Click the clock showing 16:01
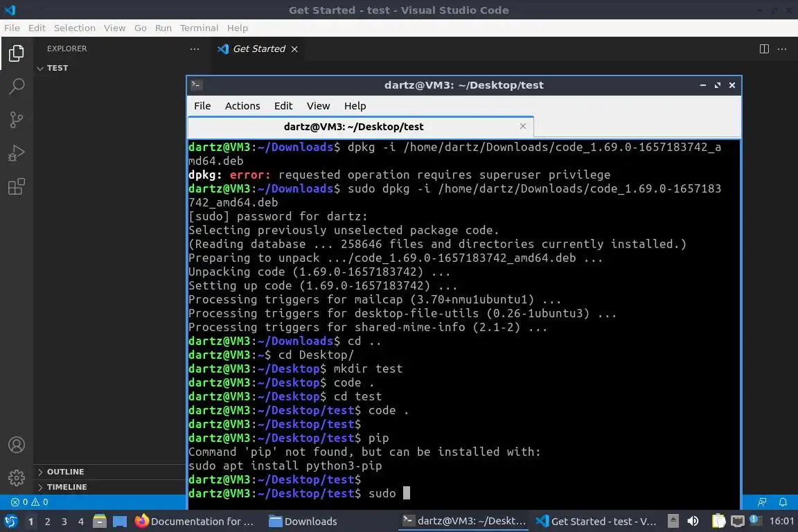798x532 pixels. coord(781,522)
